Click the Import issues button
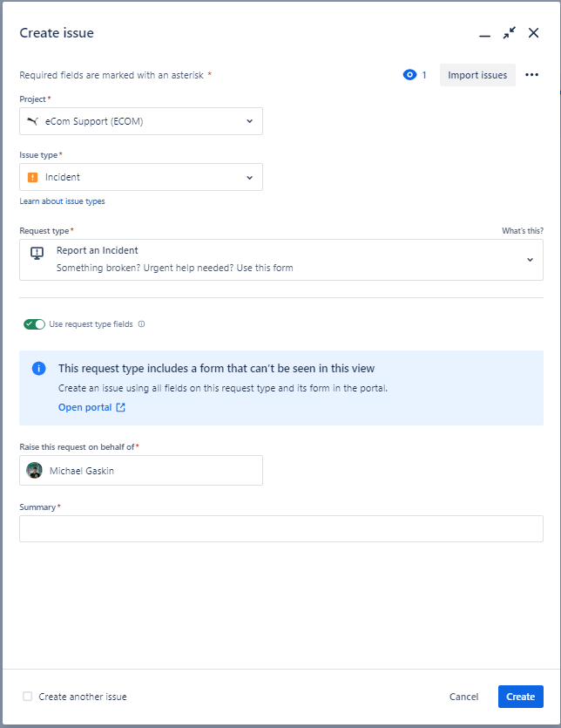Viewport: 561px width, 728px height. (477, 75)
